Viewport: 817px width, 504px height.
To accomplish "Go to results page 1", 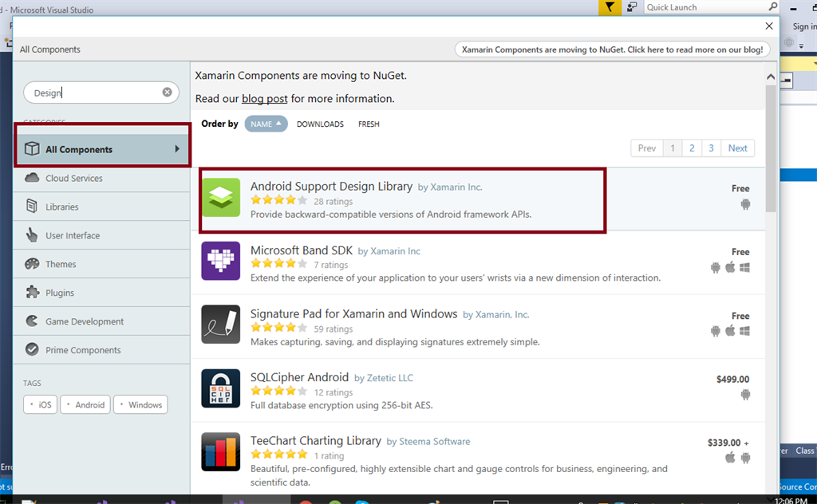I will point(673,148).
